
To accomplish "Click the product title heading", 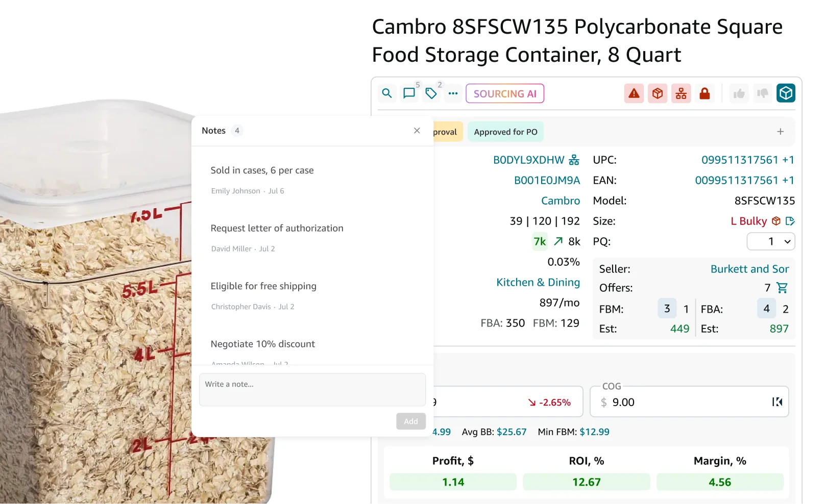I will pos(577,41).
